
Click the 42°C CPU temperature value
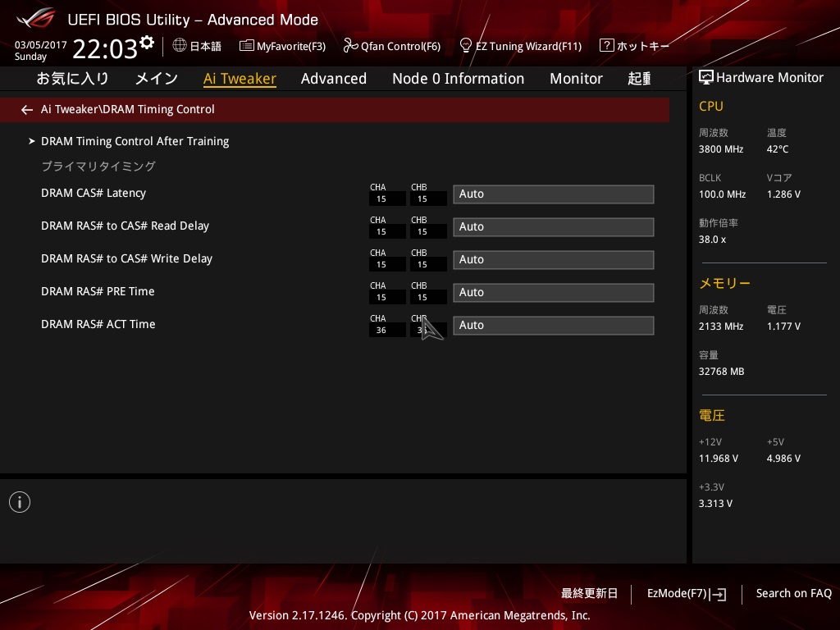pos(778,149)
